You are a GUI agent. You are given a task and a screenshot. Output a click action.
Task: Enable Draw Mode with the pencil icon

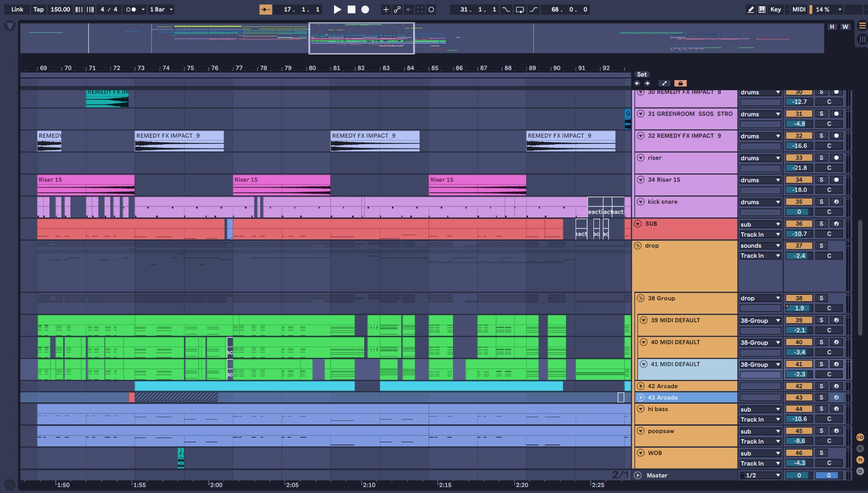[x=751, y=9]
